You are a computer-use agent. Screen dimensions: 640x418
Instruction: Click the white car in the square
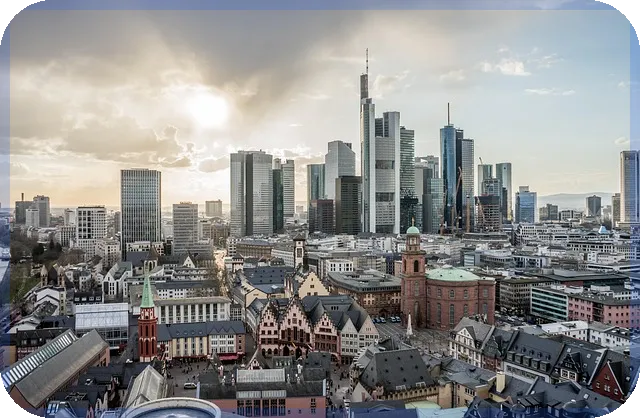point(190,385)
